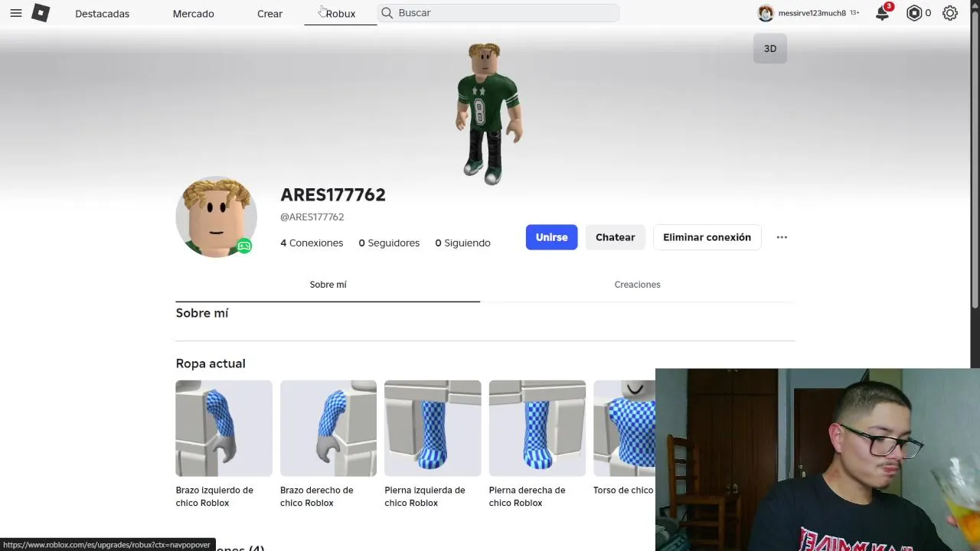980x551 pixels.
Task: Click the Unirse button
Action: click(x=551, y=237)
